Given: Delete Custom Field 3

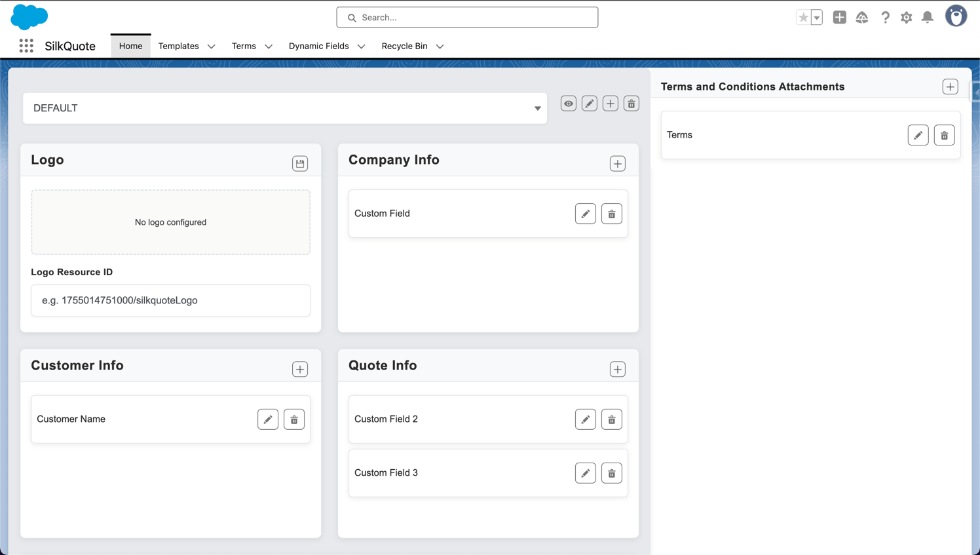Looking at the screenshot, I should pos(611,473).
